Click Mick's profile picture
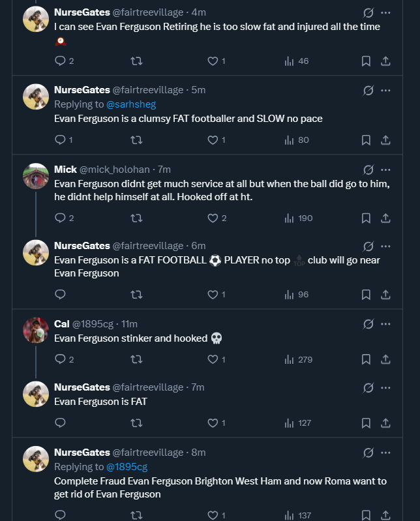 pyautogui.click(x=36, y=176)
